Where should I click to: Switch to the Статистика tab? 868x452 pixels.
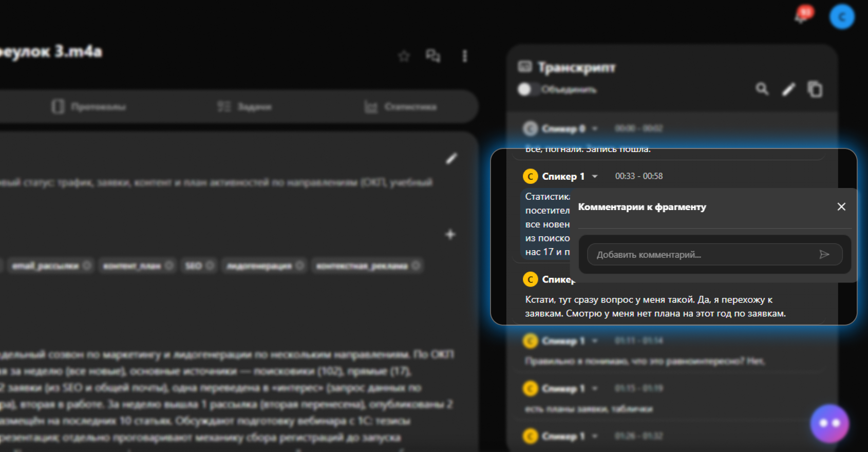[401, 107]
